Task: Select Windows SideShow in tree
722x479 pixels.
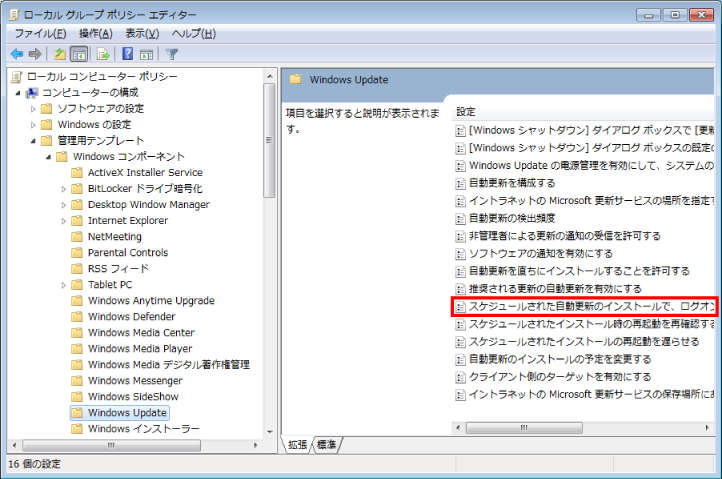Action: point(133,397)
